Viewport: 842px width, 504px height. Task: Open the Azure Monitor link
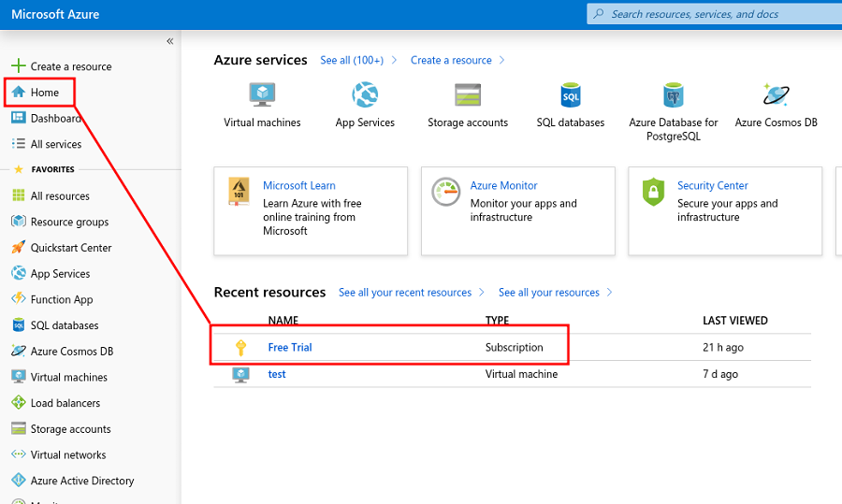click(x=503, y=185)
